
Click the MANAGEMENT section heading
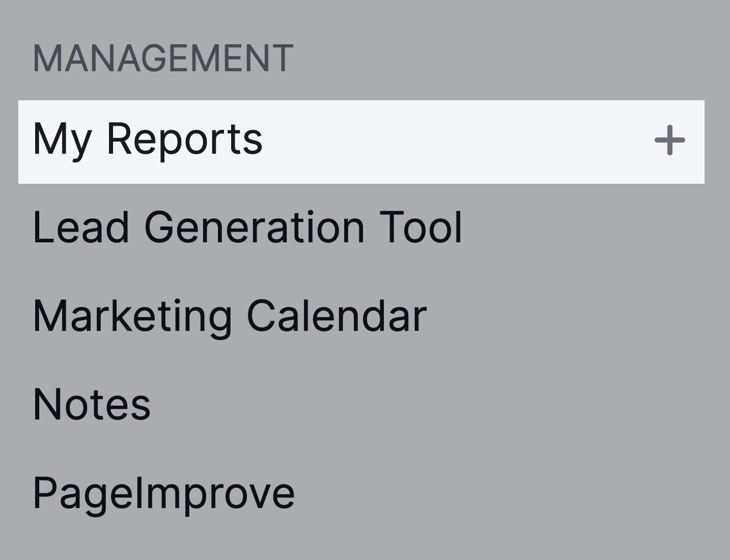point(163,58)
